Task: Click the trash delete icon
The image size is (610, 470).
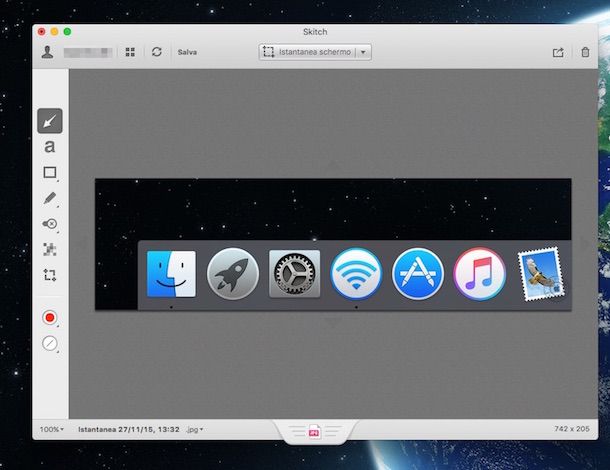Action: pos(585,52)
